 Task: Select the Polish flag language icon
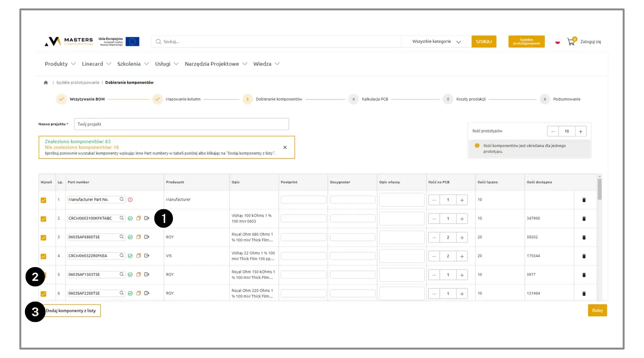(x=557, y=42)
